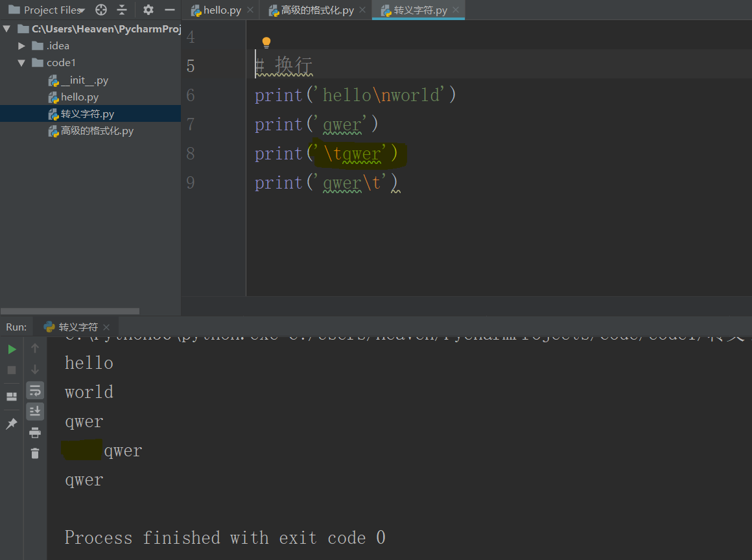This screenshot has height=560, width=752.
Task: Collapse the code1 folder
Action: tap(21, 63)
